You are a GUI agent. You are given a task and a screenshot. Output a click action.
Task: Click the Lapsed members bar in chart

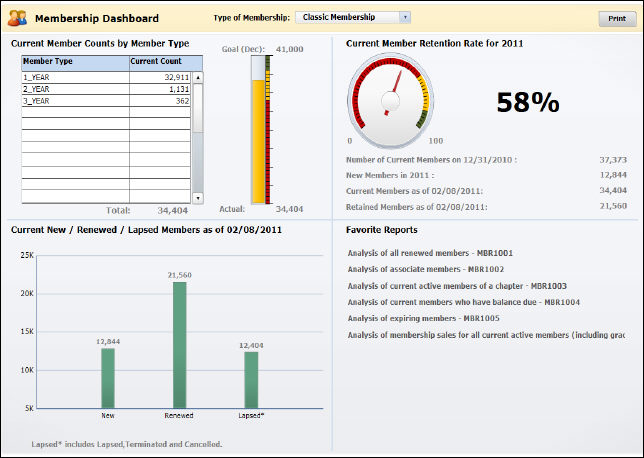point(252,380)
